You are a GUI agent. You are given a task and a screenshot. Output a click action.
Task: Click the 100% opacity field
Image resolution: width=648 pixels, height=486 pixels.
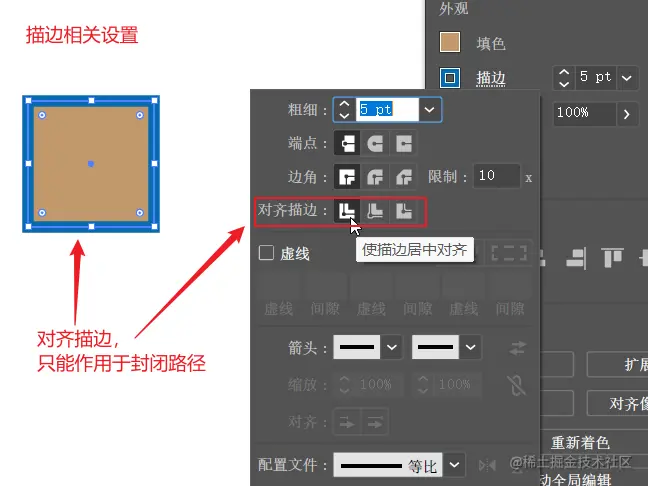584,113
